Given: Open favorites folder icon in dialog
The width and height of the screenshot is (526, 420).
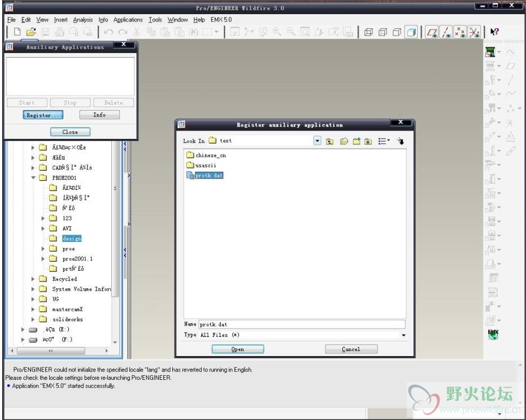Looking at the screenshot, I should (368, 141).
